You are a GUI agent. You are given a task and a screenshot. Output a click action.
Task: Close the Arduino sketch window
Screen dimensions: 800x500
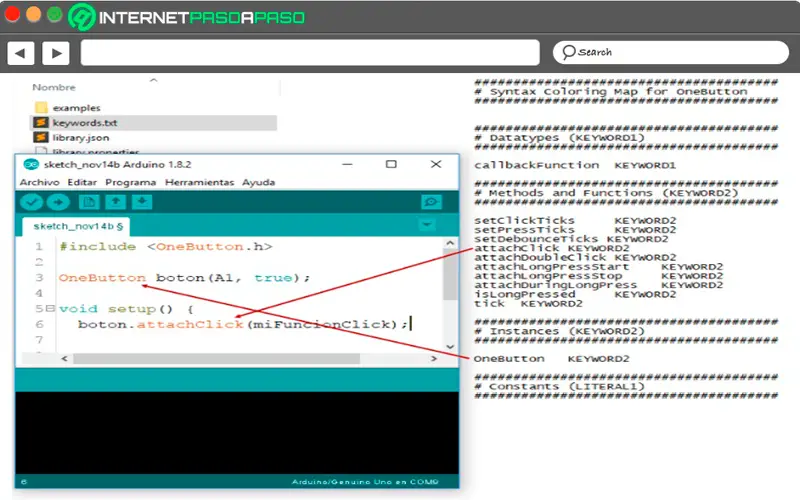pyautogui.click(x=436, y=164)
